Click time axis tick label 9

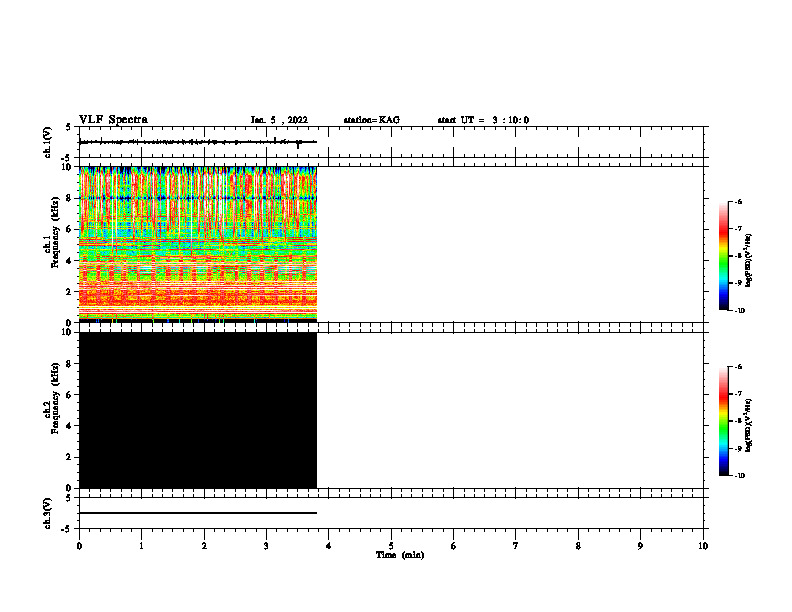[x=640, y=546]
